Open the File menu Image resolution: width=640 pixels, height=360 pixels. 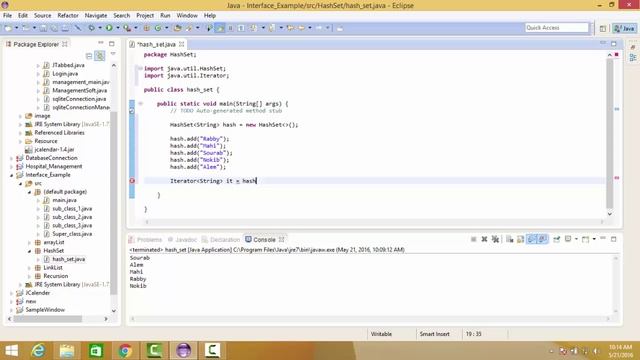(x=7, y=16)
